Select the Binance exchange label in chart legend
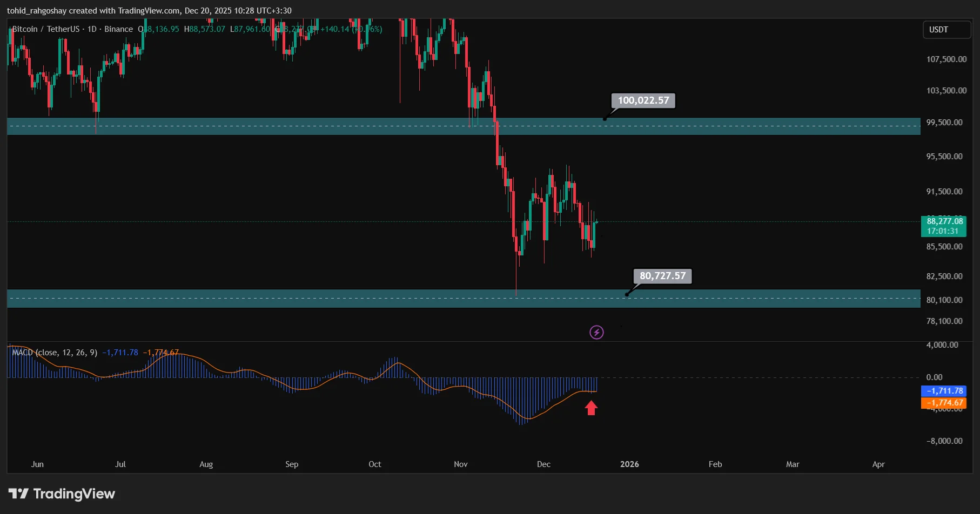Viewport: 980px width, 514px height. (x=119, y=29)
